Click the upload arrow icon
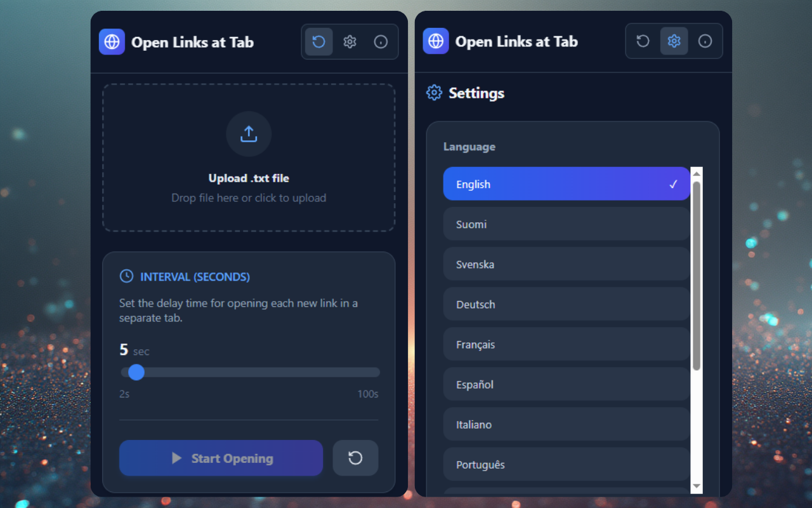The image size is (812, 508). click(249, 134)
